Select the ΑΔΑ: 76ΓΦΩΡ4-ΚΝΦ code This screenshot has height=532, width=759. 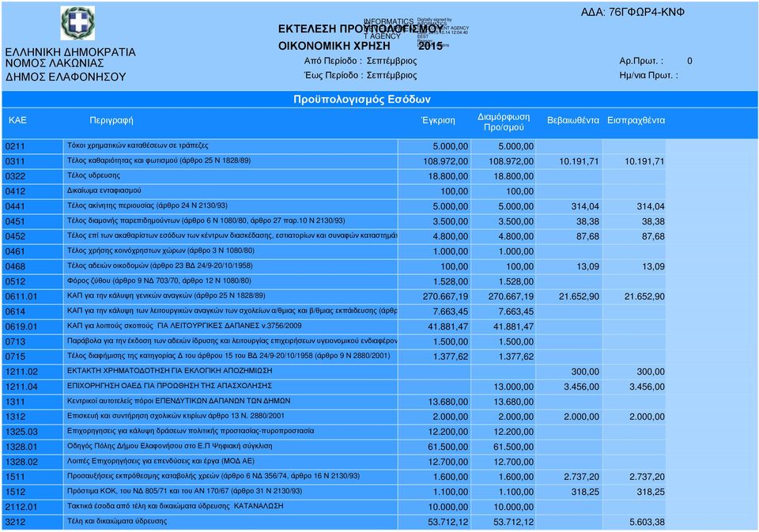[632, 13]
